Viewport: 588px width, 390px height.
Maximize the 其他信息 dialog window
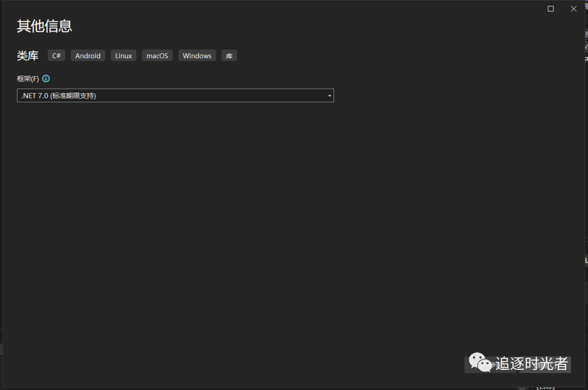pos(550,9)
